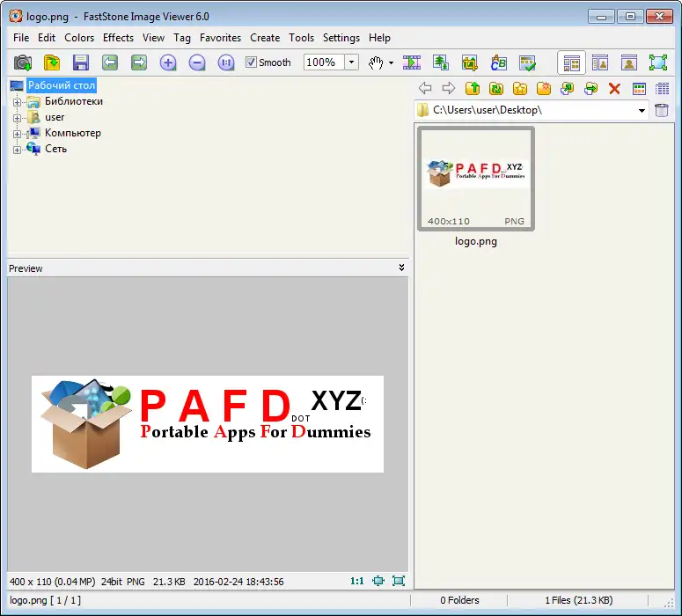Click the Actual Size 1:1 toolbar icon

[226, 62]
